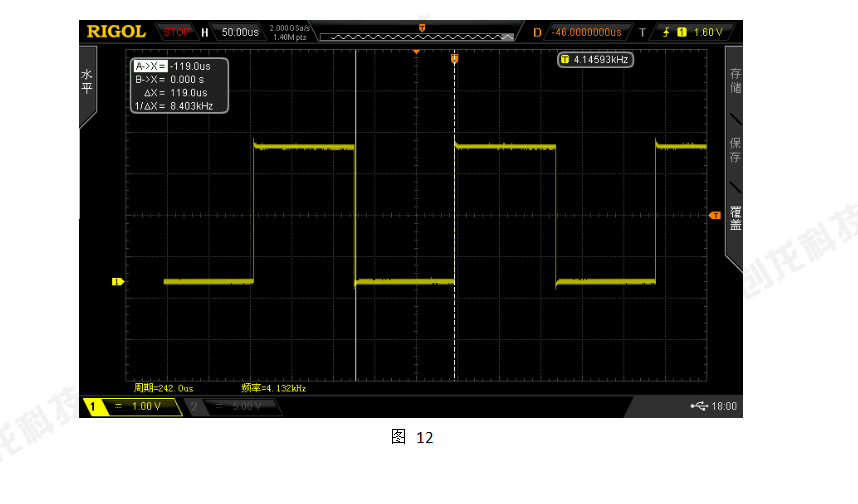Screen dimensions: 858x504
Task: Click the 1.60 V trigger level value
Action: tap(708, 32)
